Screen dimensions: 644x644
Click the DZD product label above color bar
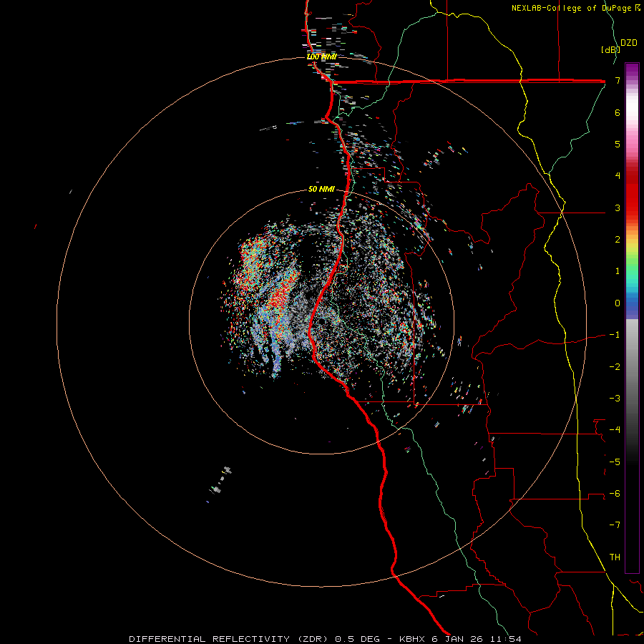(628, 43)
